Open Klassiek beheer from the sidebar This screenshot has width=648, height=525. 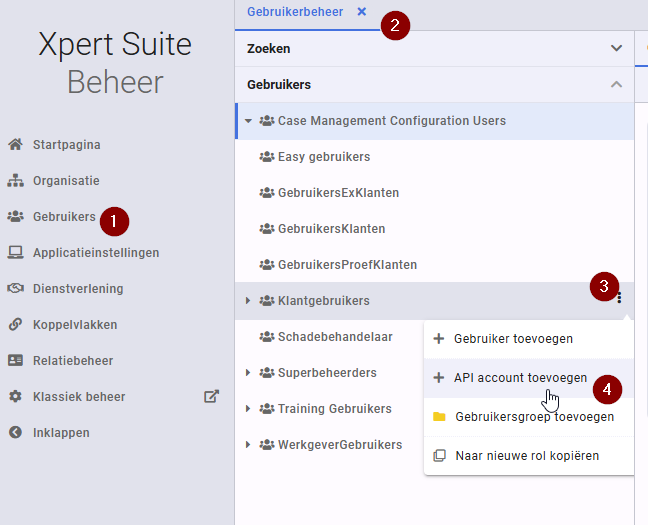click(79, 396)
